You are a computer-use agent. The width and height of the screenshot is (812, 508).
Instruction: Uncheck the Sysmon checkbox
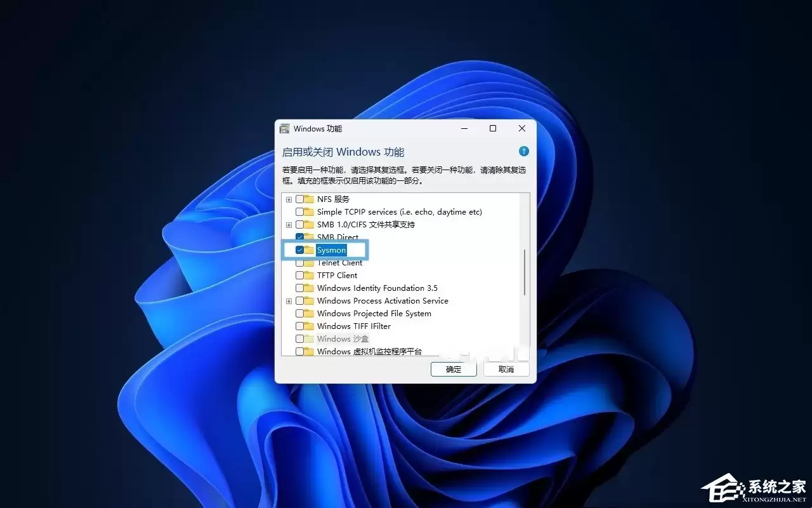click(x=299, y=250)
